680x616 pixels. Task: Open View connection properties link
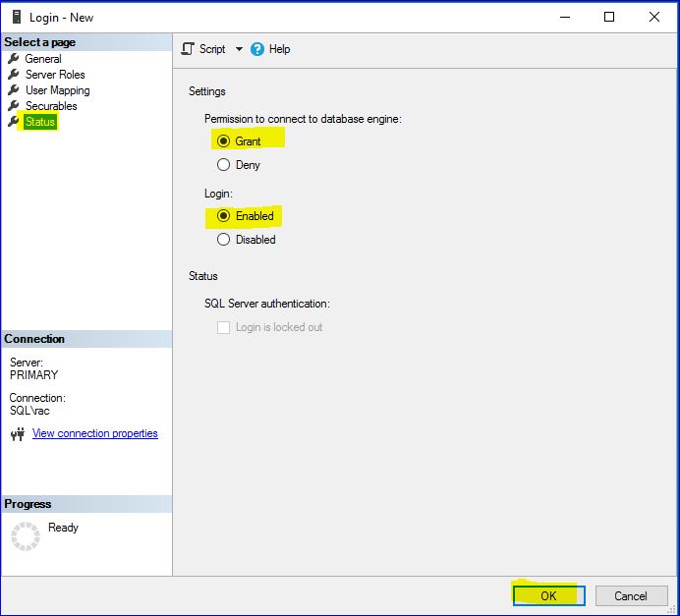tap(94, 433)
